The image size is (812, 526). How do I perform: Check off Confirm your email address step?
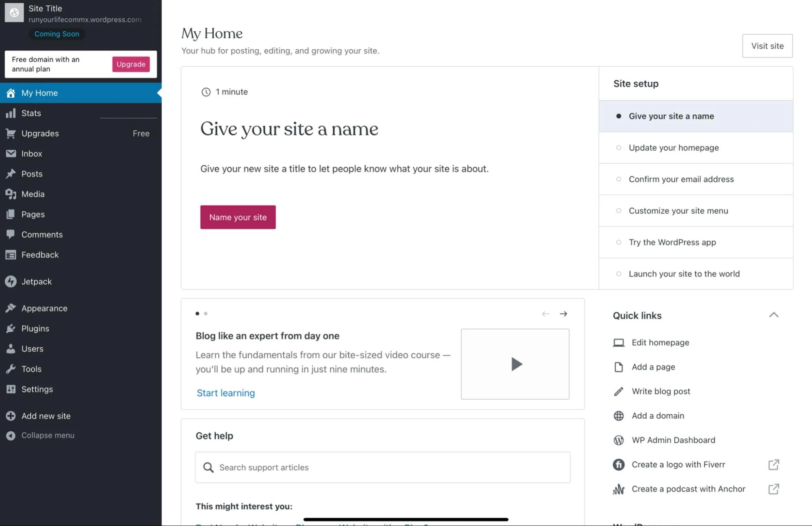pyautogui.click(x=619, y=179)
